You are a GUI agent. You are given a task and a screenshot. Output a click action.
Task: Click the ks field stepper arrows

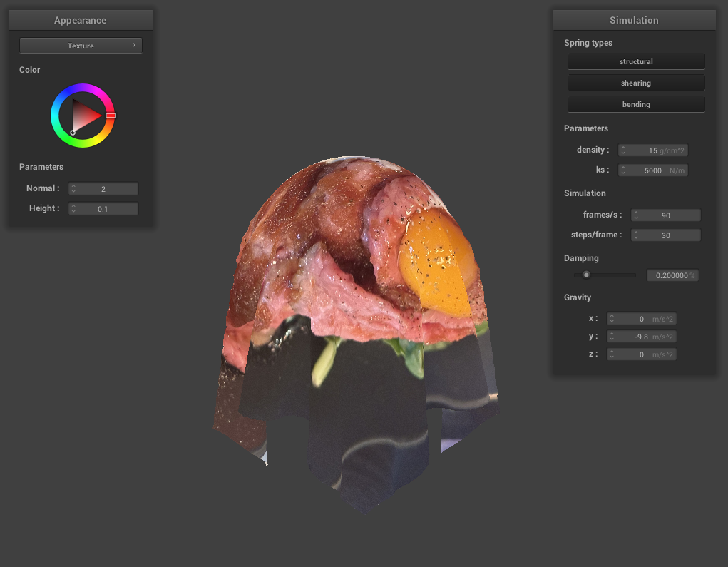(623, 170)
